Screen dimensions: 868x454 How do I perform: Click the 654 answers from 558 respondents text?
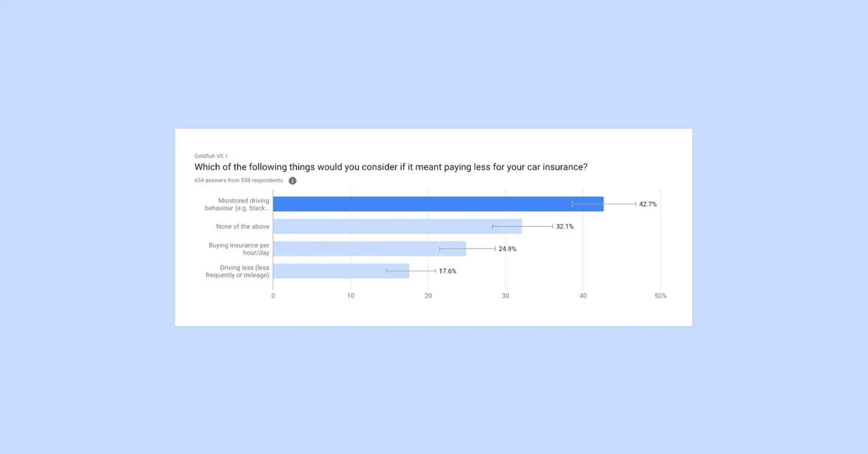click(x=238, y=181)
